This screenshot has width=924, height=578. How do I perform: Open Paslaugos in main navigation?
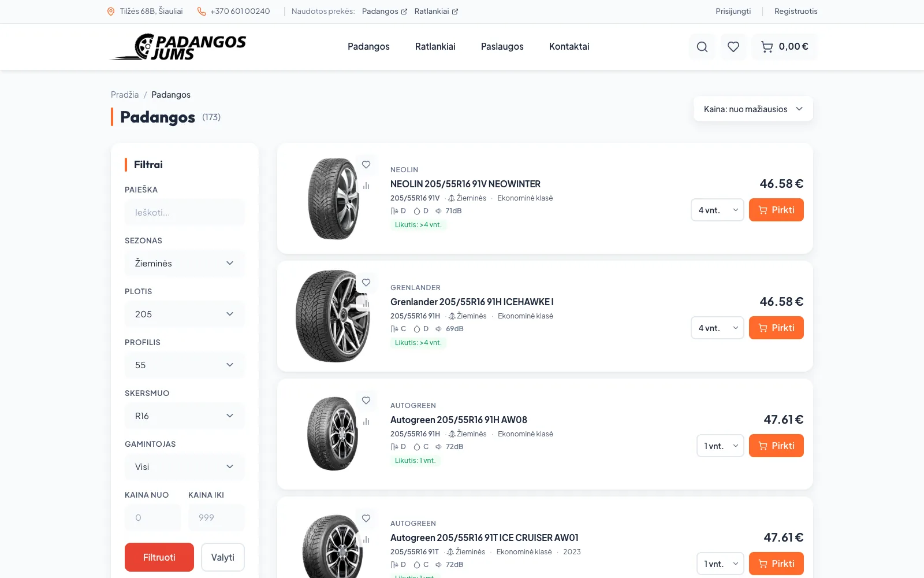tap(502, 47)
